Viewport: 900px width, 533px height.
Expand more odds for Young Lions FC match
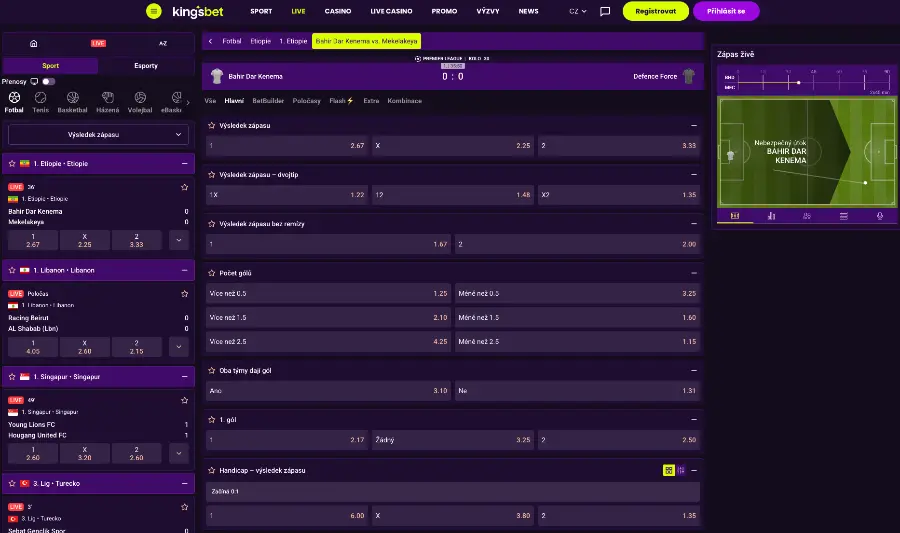click(179, 453)
